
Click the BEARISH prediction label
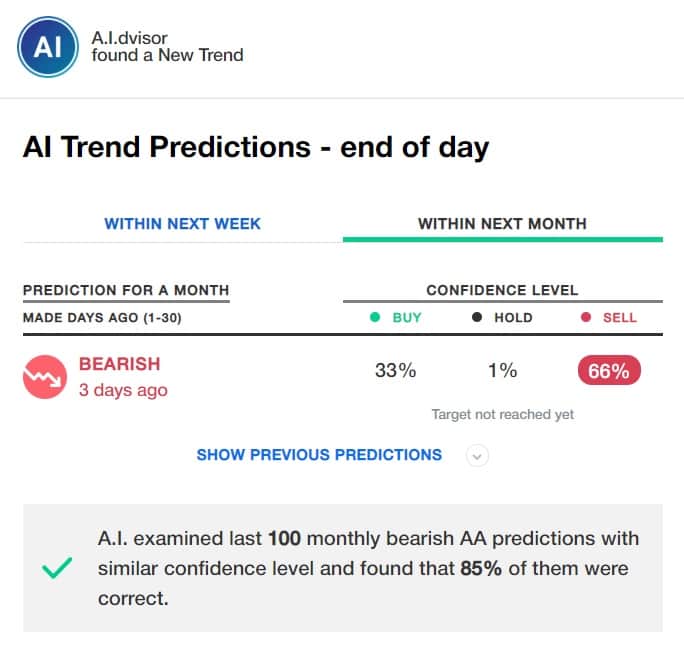coord(119,364)
